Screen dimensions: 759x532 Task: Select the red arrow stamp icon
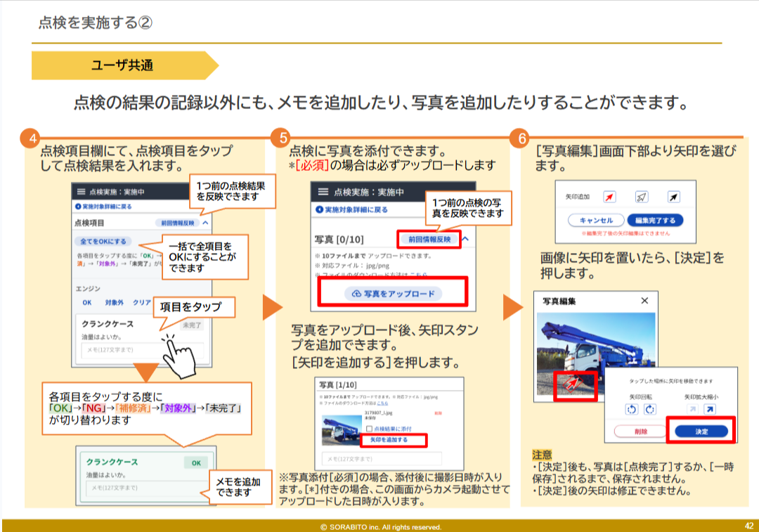pos(611,197)
